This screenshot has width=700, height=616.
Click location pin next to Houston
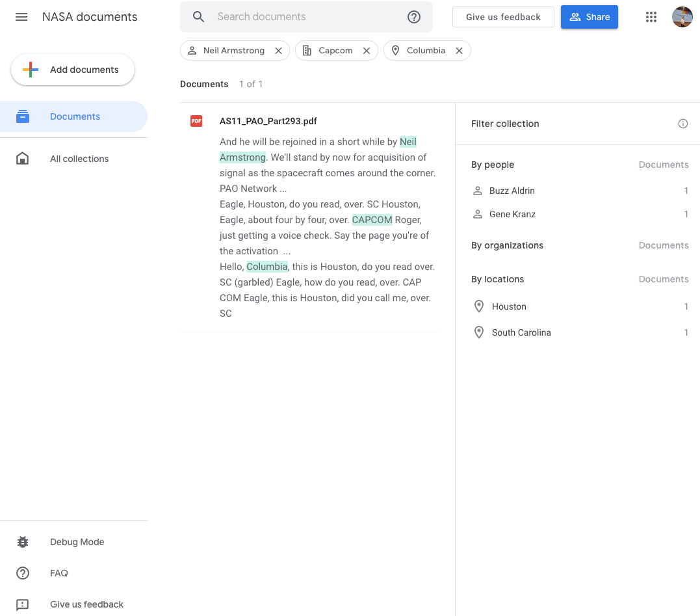pyautogui.click(x=478, y=306)
